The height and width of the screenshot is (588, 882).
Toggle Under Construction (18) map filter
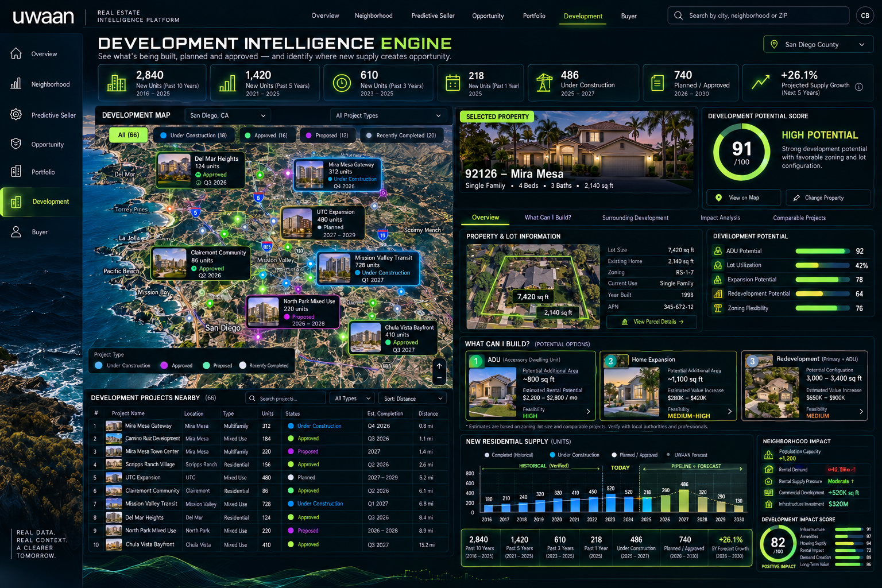point(193,136)
